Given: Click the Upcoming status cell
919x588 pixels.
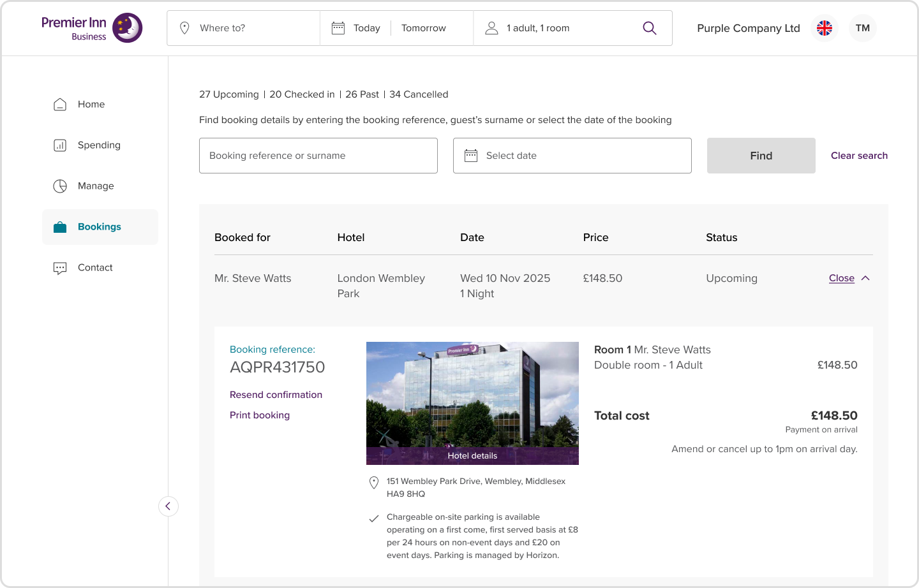Looking at the screenshot, I should click(x=731, y=278).
